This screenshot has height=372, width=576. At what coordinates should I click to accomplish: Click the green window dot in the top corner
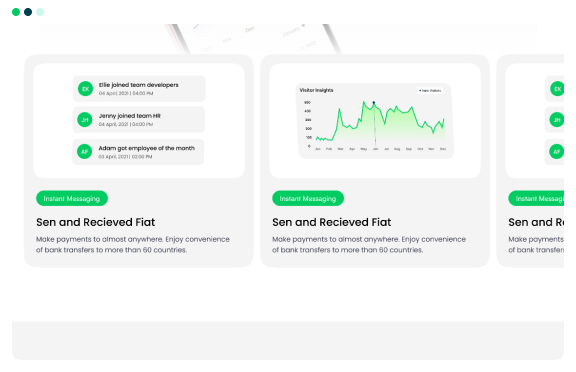[x=16, y=12]
